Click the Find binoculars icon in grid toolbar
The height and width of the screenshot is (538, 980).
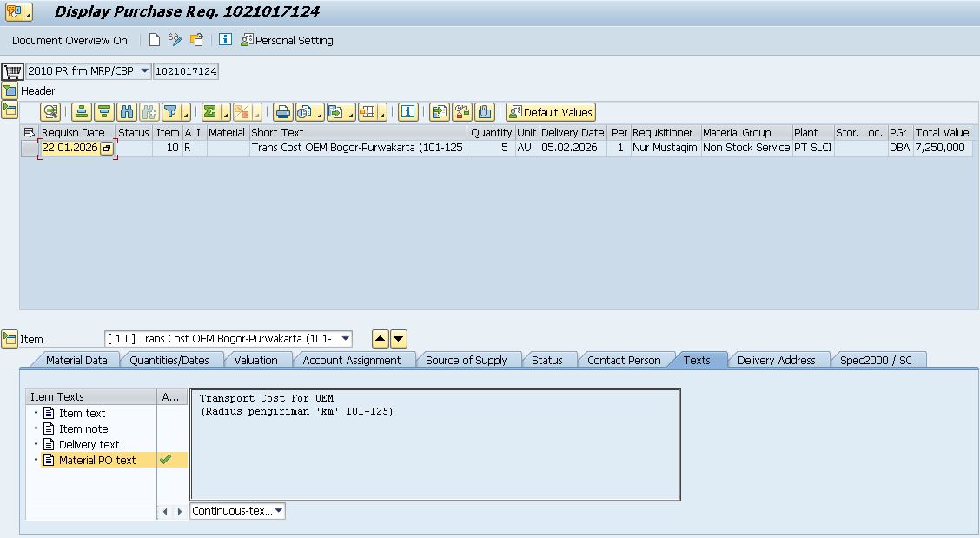click(127, 112)
